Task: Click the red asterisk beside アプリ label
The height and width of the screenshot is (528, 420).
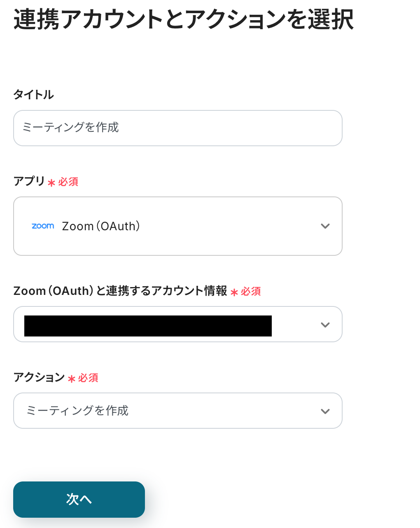Action: [x=51, y=182]
